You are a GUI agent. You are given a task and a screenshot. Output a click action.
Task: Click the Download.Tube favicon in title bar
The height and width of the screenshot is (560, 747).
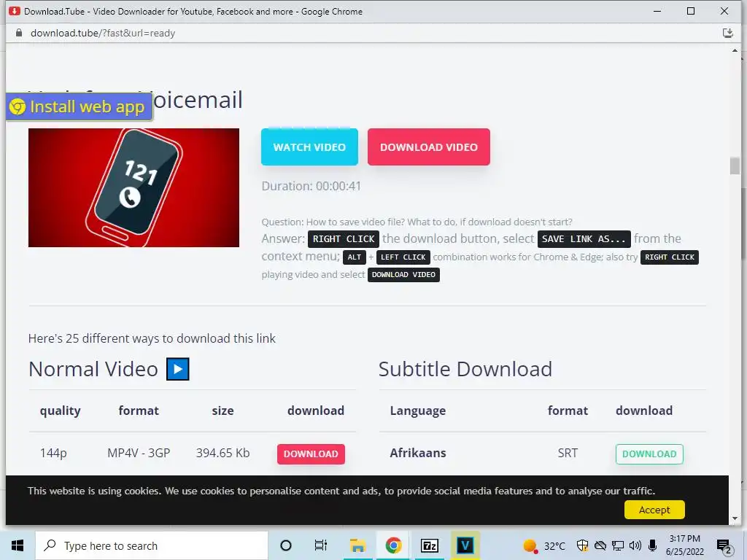15,11
